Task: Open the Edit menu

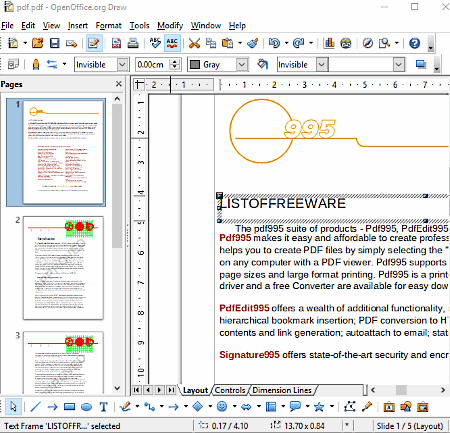Action: (28, 25)
